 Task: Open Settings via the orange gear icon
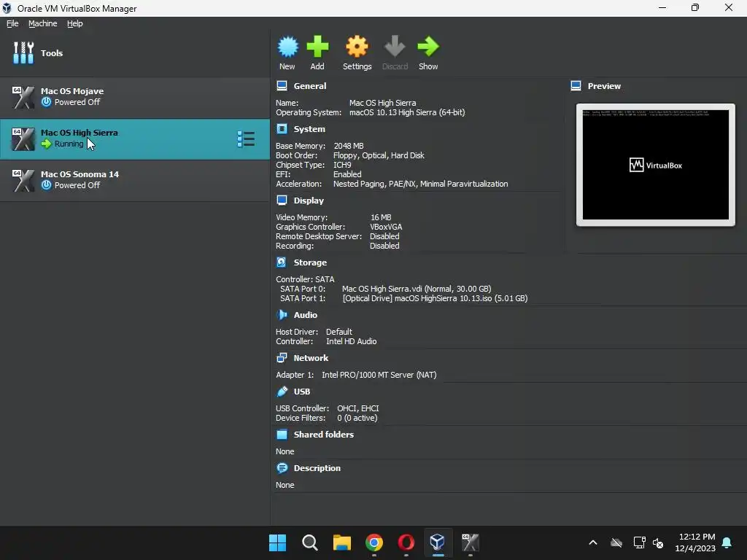357,47
